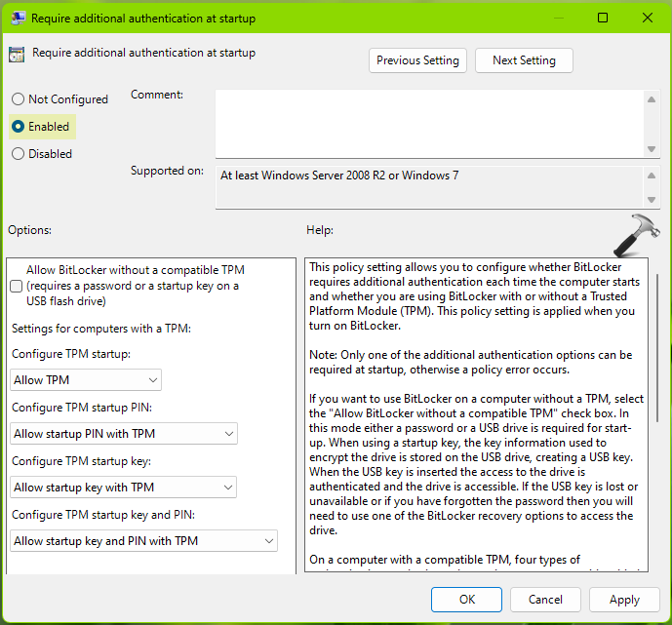Screen dimensions: 672x625
Task: Enable Allow BitLocker without a compatible TPM
Action: [16, 286]
